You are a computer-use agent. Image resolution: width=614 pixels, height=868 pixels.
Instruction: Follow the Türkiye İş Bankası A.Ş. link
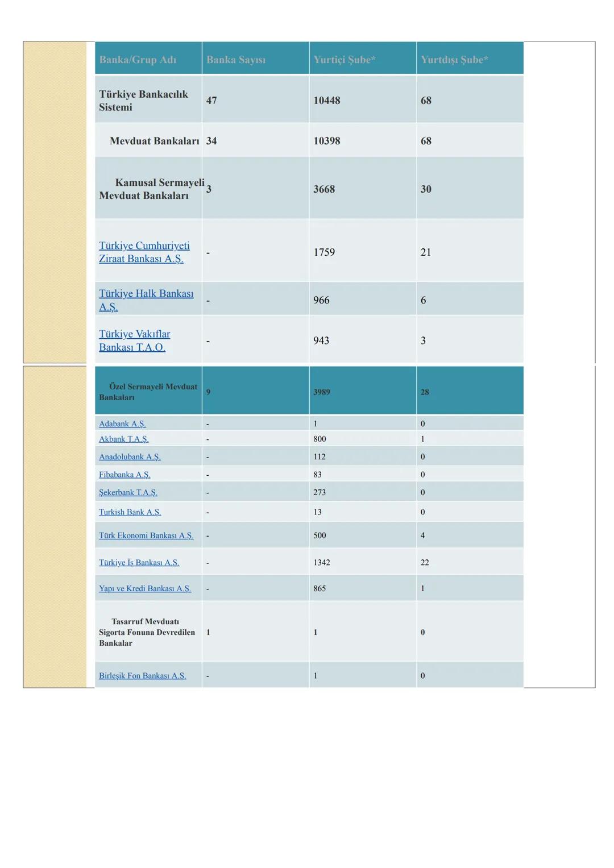point(139,563)
